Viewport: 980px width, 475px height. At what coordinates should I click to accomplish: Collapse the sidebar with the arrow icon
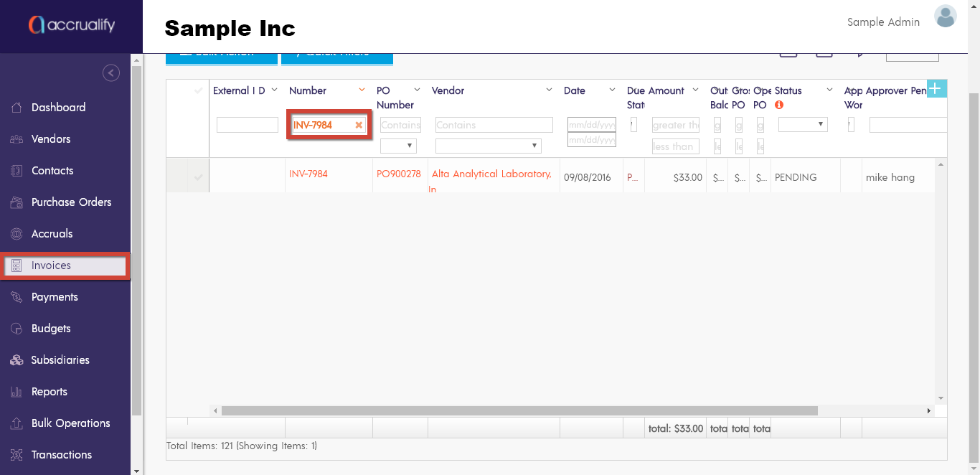111,72
